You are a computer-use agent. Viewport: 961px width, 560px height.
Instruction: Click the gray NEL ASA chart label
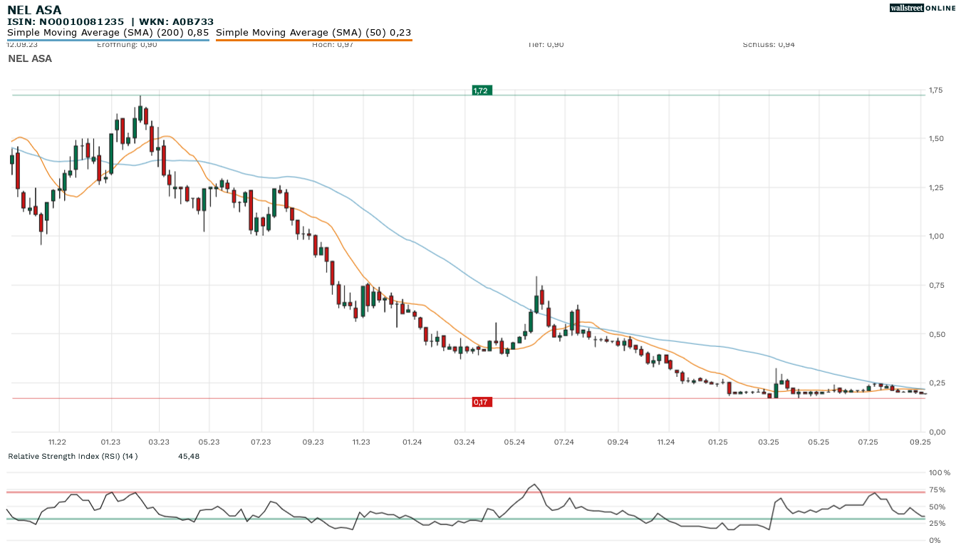[30, 58]
